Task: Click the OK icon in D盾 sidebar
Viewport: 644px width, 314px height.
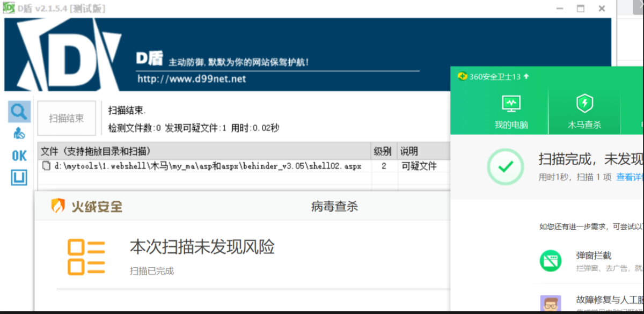Action: coord(19,156)
